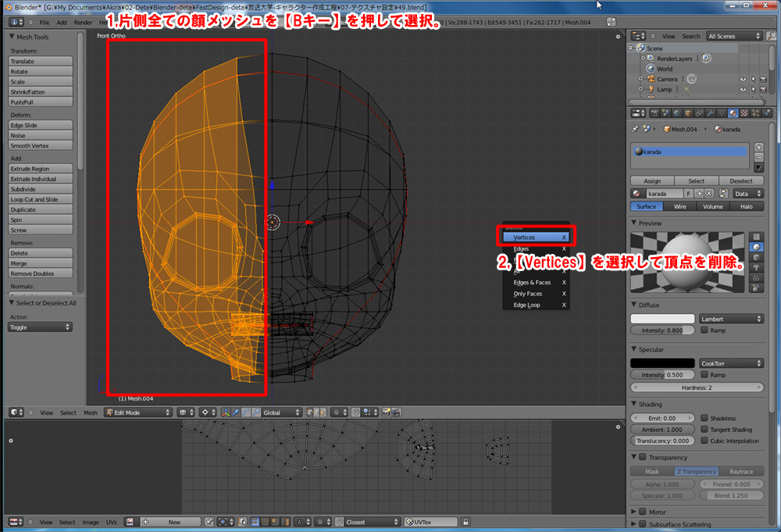Open the Texture properties tab icon
This screenshot has width=781, height=532.
tap(744, 113)
